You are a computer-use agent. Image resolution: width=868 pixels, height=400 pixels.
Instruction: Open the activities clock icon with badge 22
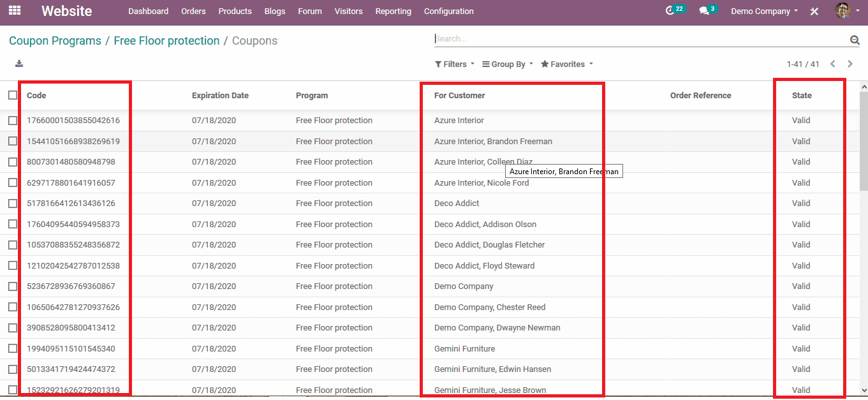pos(674,10)
